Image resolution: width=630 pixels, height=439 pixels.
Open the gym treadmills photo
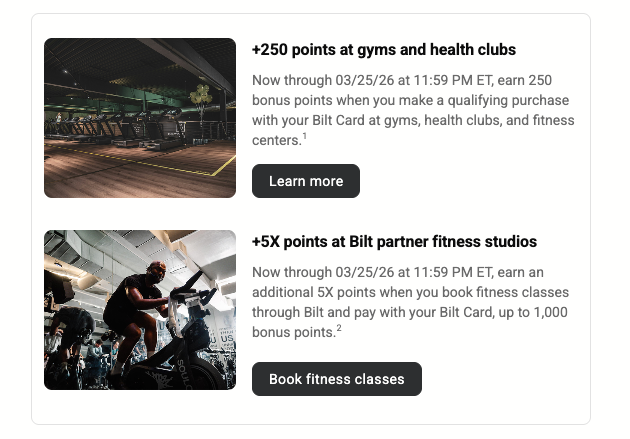tap(140, 118)
